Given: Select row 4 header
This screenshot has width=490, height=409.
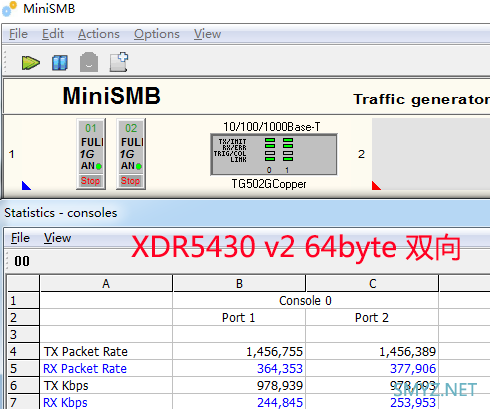Looking at the screenshot, I should coord(23,351).
